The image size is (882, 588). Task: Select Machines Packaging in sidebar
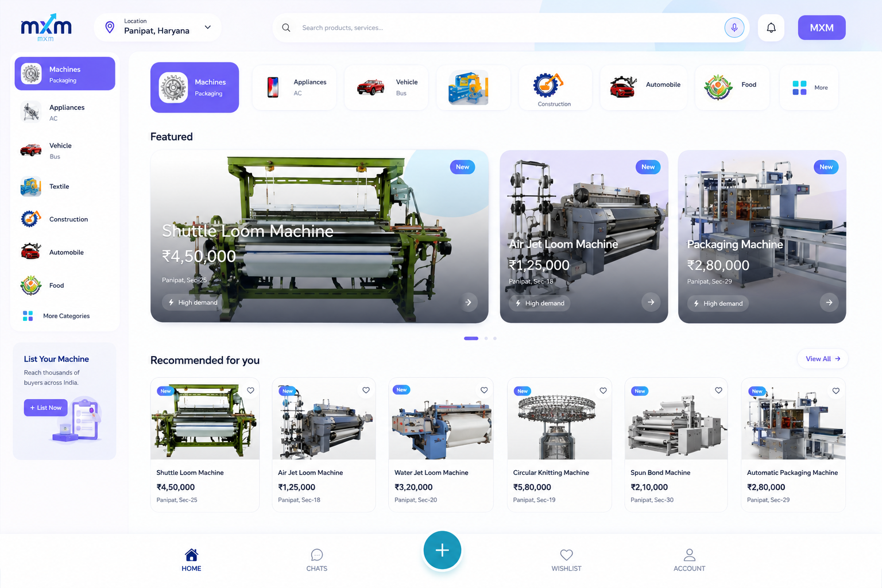[65, 73]
